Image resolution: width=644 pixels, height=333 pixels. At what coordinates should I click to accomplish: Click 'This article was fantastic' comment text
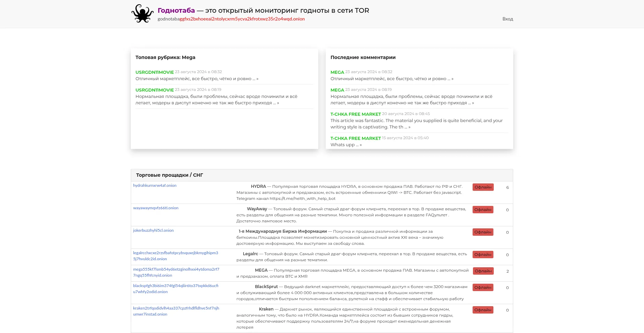pyautogui.click(x=417, y=124)
